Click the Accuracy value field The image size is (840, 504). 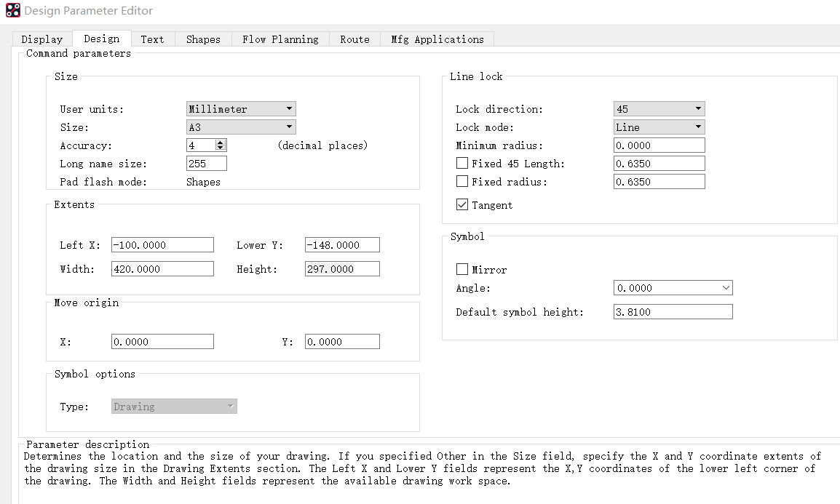tap(201, 145)
